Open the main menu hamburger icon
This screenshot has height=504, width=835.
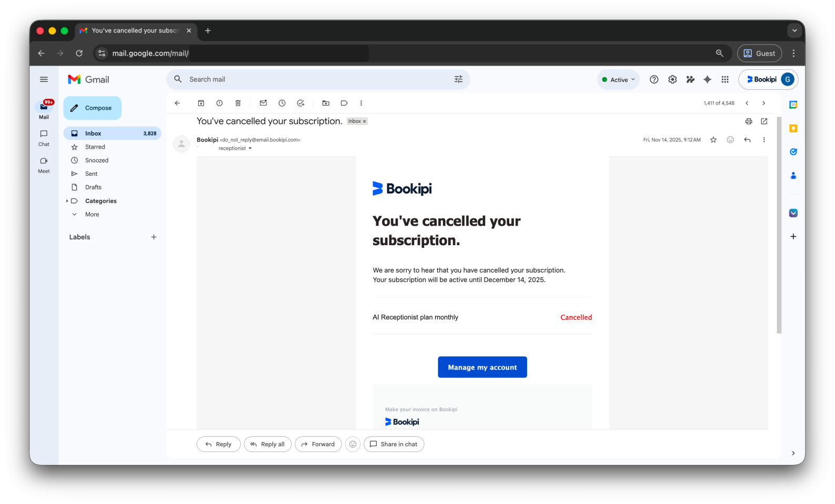(44, 79)
